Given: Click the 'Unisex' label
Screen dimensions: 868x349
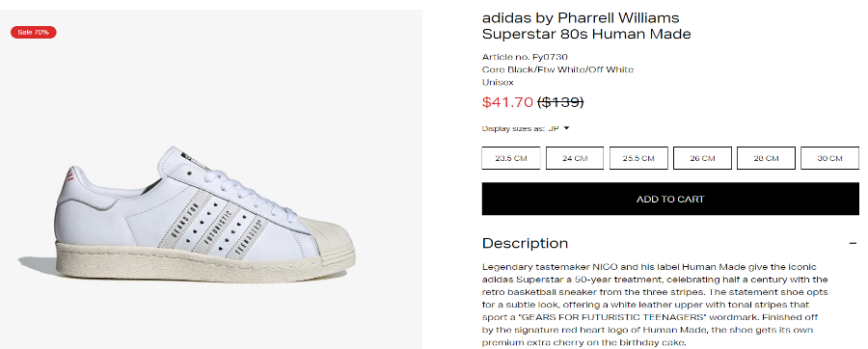Looking at the screenshot, I should pyautogui.click(x=498, y=82).
